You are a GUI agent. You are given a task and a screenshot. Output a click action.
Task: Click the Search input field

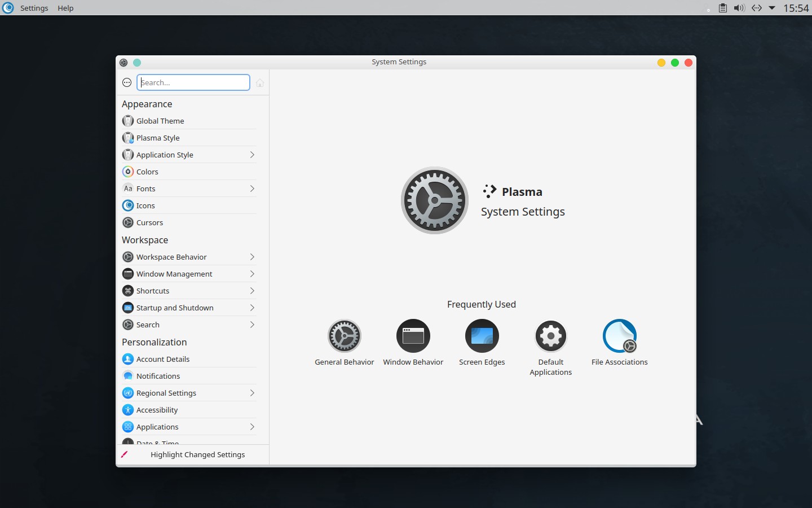193,82
